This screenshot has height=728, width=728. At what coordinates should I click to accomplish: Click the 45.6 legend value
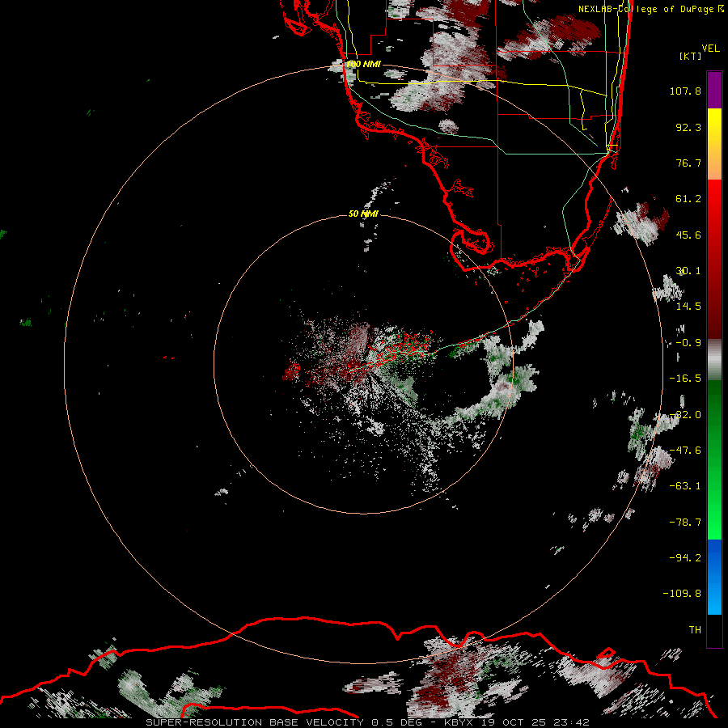688,235
